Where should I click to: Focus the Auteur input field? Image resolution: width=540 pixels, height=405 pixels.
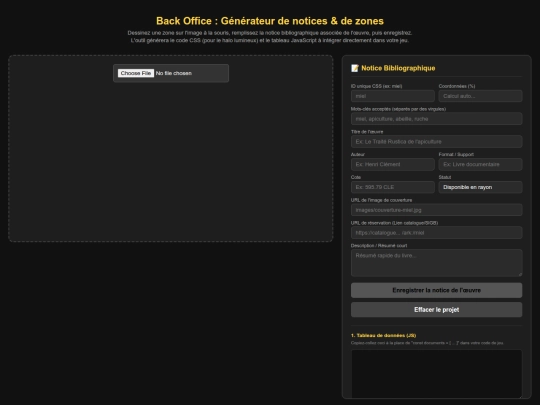pos(393,164)
